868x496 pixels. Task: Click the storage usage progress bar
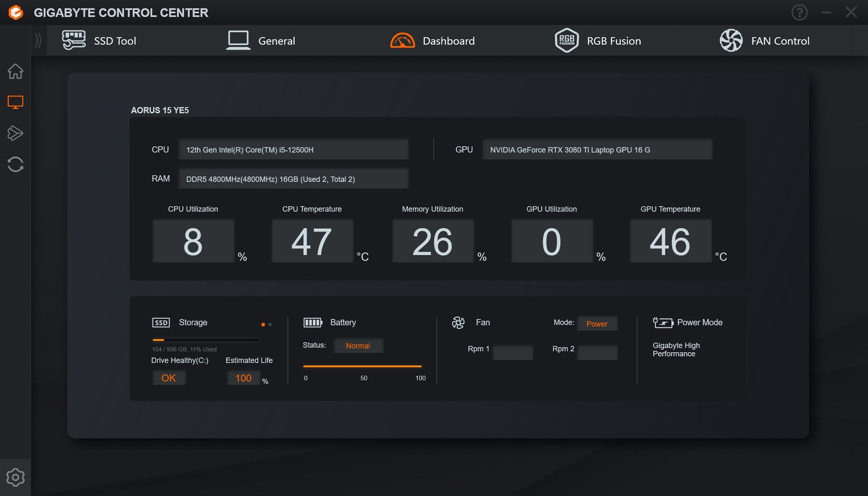coord(205,340)
